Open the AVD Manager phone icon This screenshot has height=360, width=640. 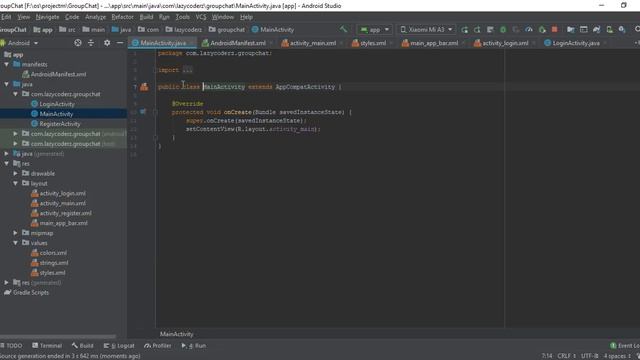[x=609, y=30]
